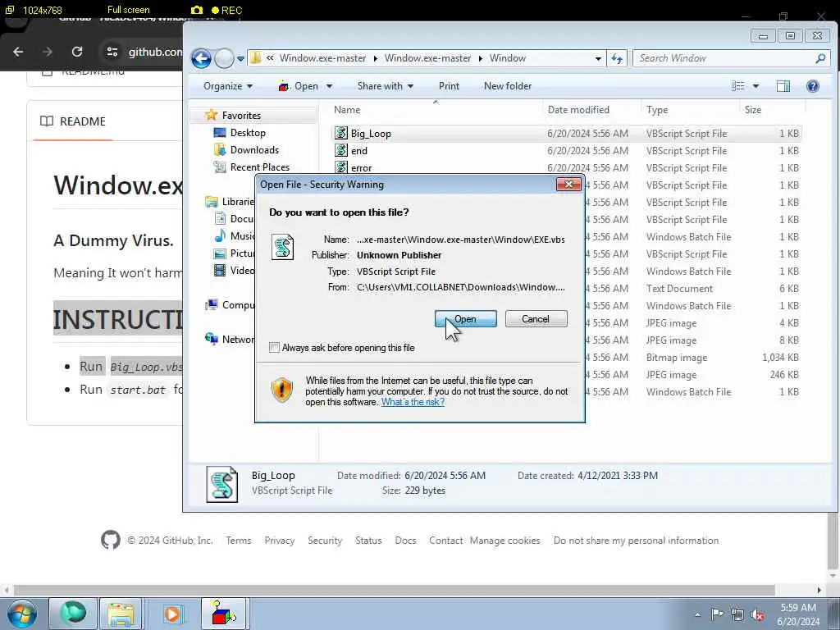Image resolution: width=840 pixels, height=630 pixels.
Task: Open the Privacy footer link
Action: 280,541
